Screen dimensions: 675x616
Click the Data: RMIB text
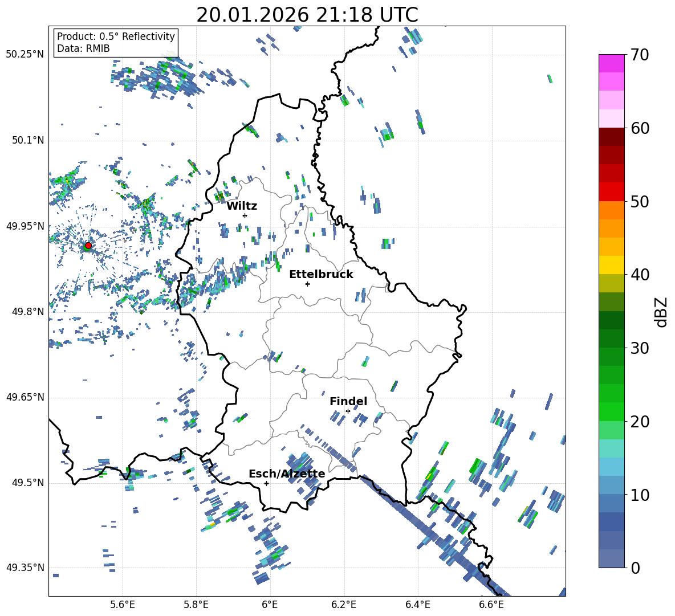coord(83,48)
